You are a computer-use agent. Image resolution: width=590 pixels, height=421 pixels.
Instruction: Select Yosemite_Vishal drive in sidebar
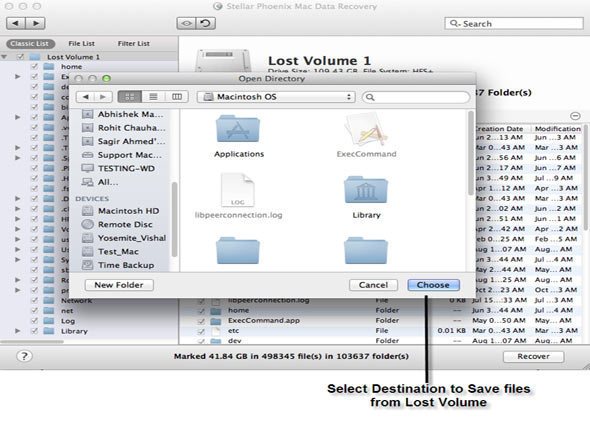click(x=124, y=238)
